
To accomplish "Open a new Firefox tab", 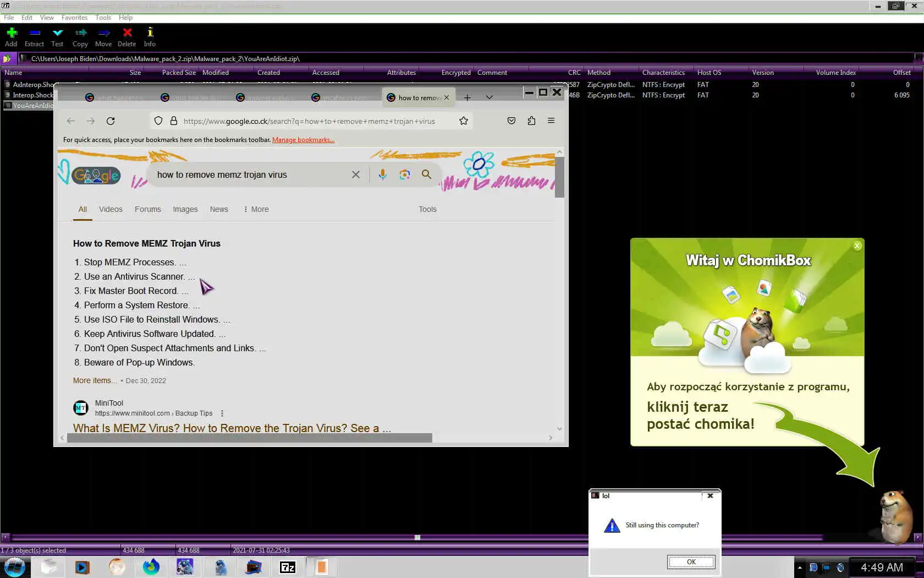I will tap(467, 97).
